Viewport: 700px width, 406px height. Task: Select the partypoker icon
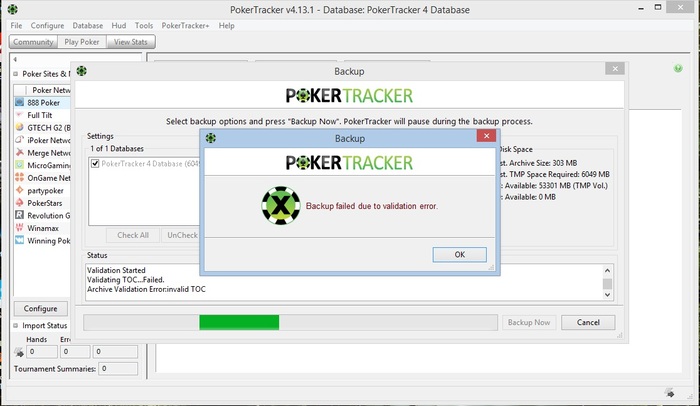[20, 190]
